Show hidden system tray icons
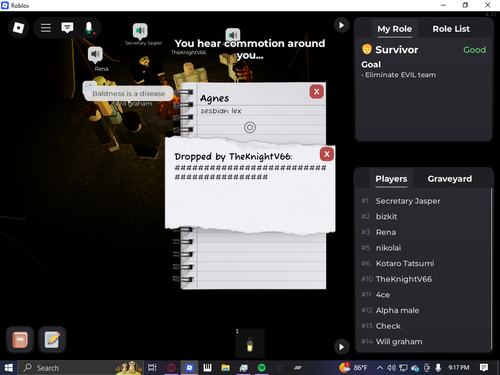Screen dimensions: 500x375 click(x=380, y=368)
